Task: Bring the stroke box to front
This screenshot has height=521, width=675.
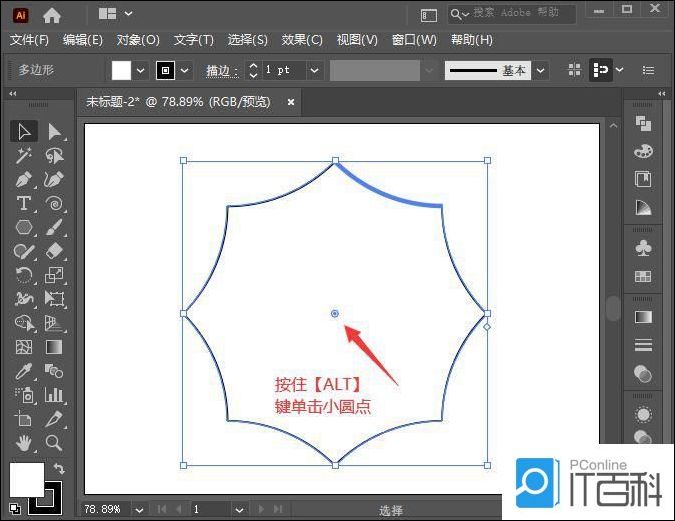Action: (x=46, y=497)
